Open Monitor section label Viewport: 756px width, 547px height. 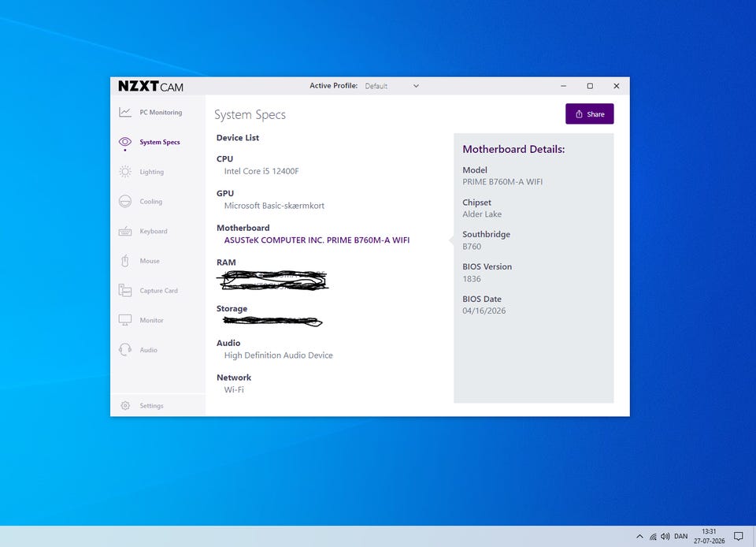(151, 320)
